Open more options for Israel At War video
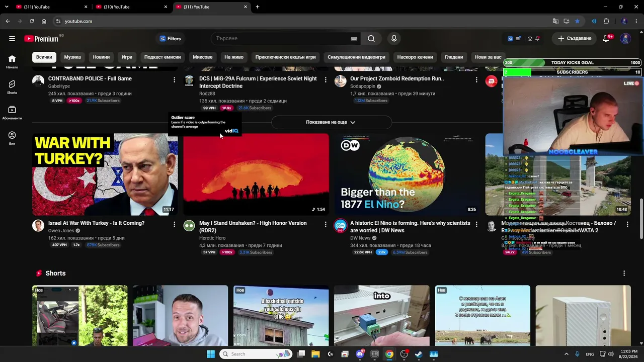The image size is (644, 362). point(174,224)
